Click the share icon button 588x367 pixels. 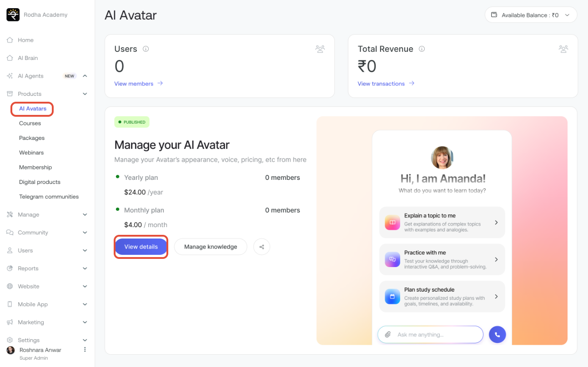pyautogui.click(x=261, y=247)
